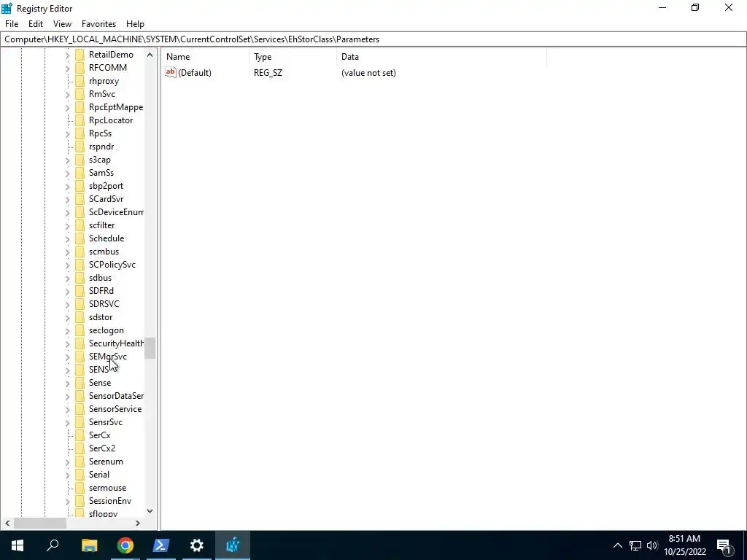This screenshot has width=747, height=560.
Task: Select the SensrSvc key
Action: coord(105,422)
